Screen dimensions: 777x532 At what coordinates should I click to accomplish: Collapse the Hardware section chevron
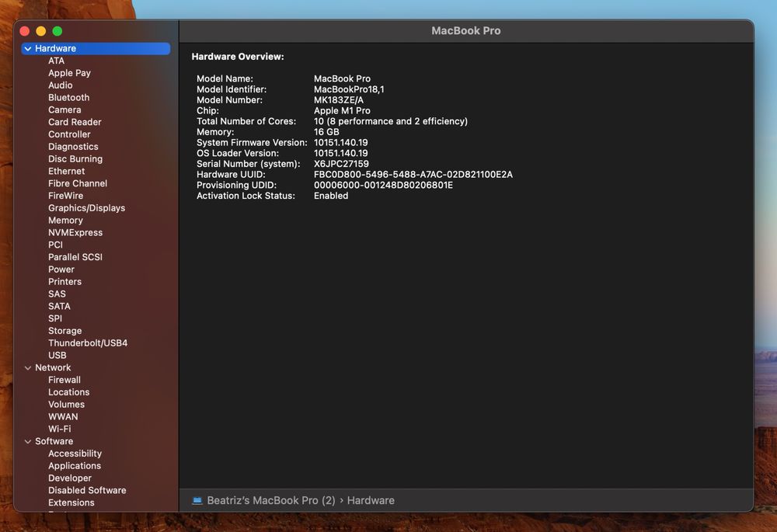[28, 49]
